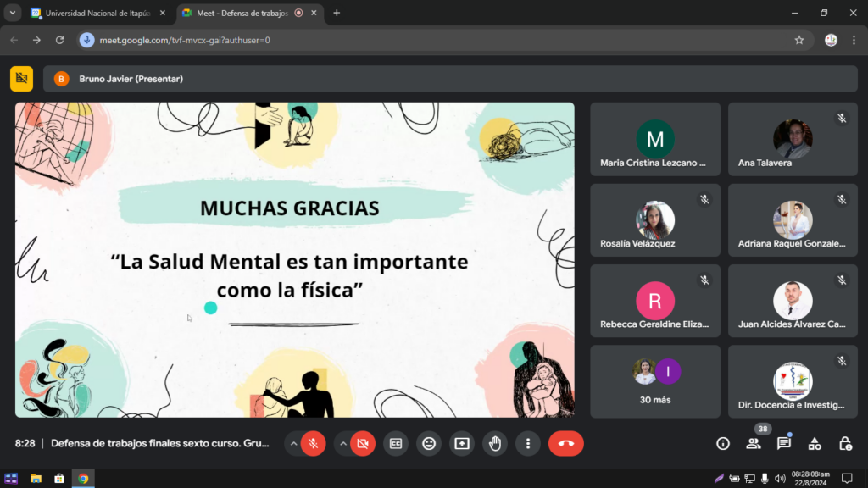Expand the audio settings arrow
The image size is (868, 488).
pos(293,443)
